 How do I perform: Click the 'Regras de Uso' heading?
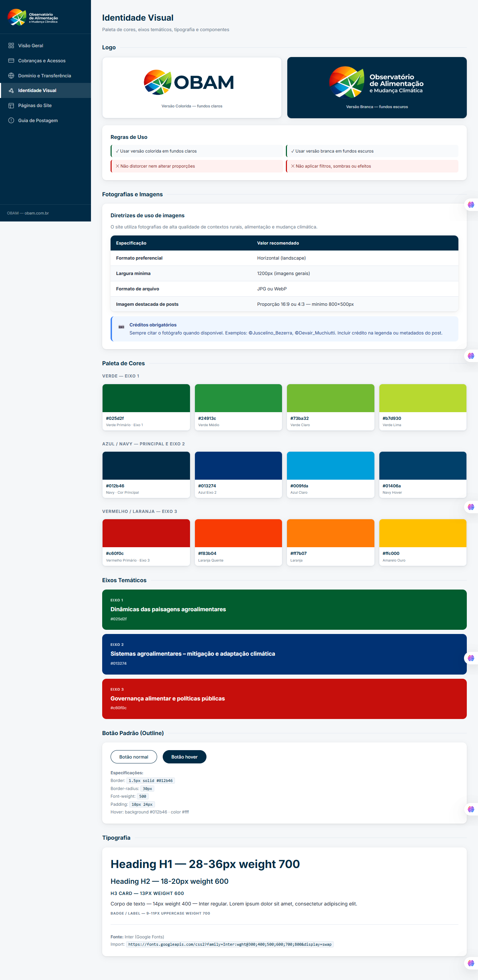[129, 137]
